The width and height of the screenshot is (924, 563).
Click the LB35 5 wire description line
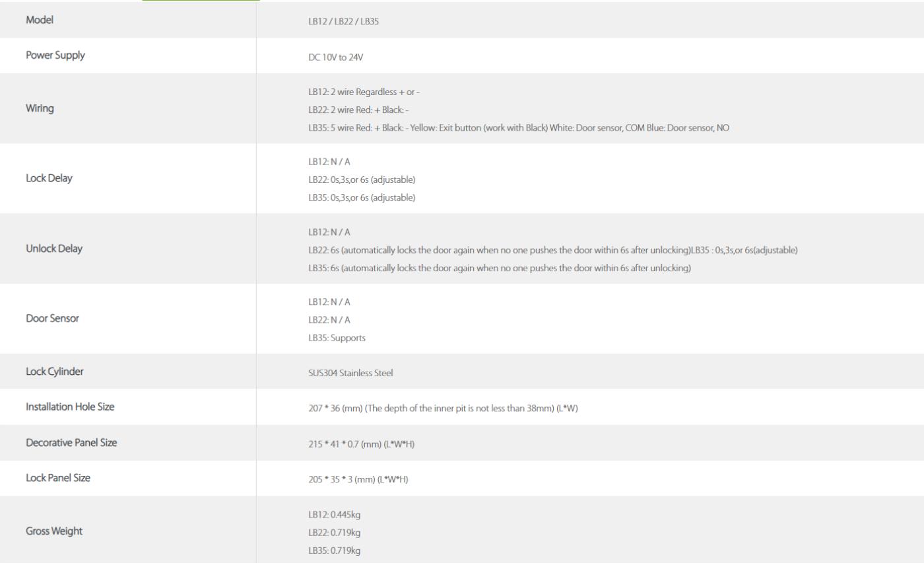tap(519, 128)
